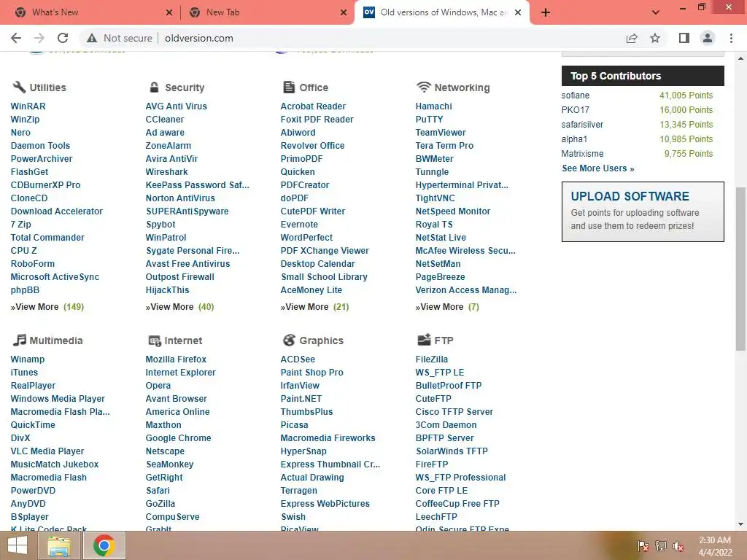747x560 pixels.
Task: Open the TeamViewer link
Action: click(441, 133)
